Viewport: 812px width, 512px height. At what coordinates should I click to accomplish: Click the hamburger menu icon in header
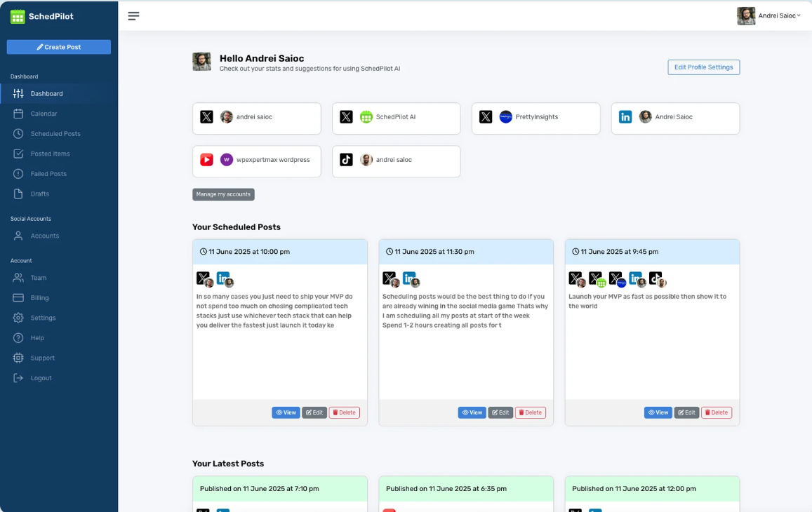pos(133,16)
